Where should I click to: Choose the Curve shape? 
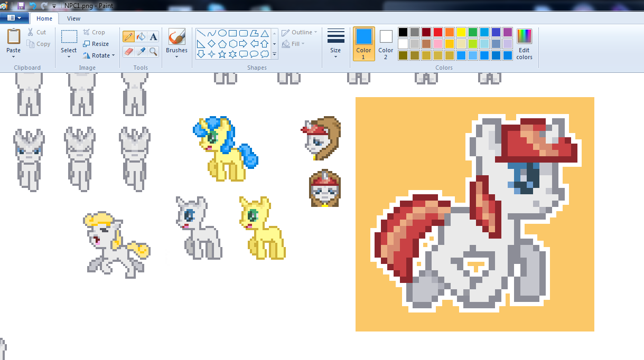(x=212, y=33)
